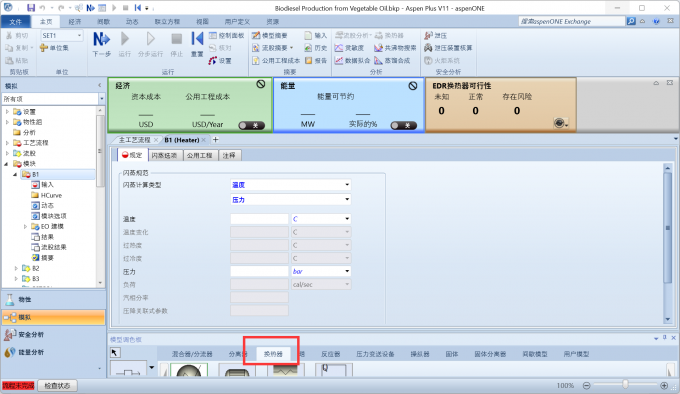The height and width of the screenshot is (394, 680).
Task: Open 泄压装置核算 relief device rating
Action: [448, 48]
